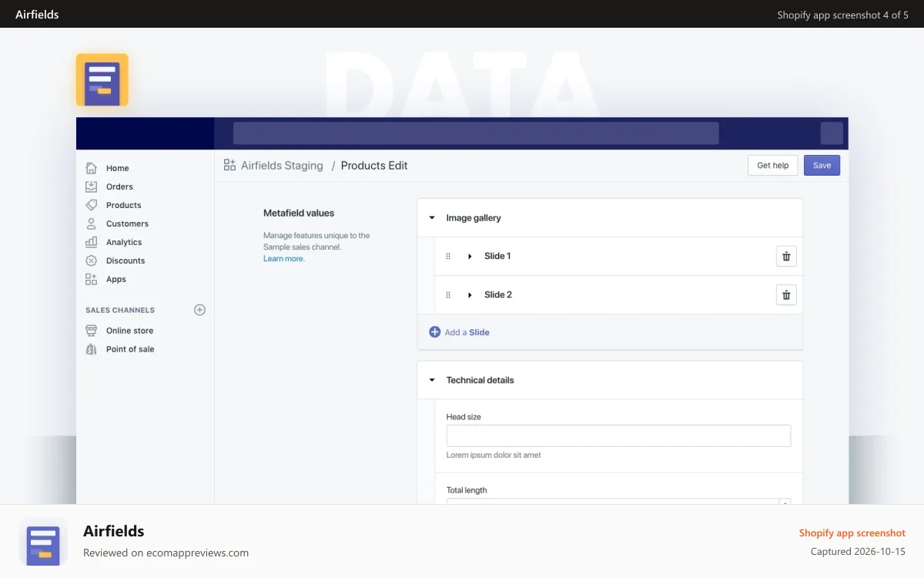
Task: Open Analytics in the sidebar
Action: 124,242
